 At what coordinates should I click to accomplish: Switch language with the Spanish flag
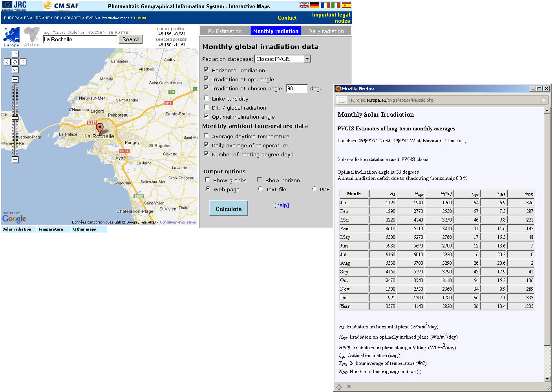346,5
